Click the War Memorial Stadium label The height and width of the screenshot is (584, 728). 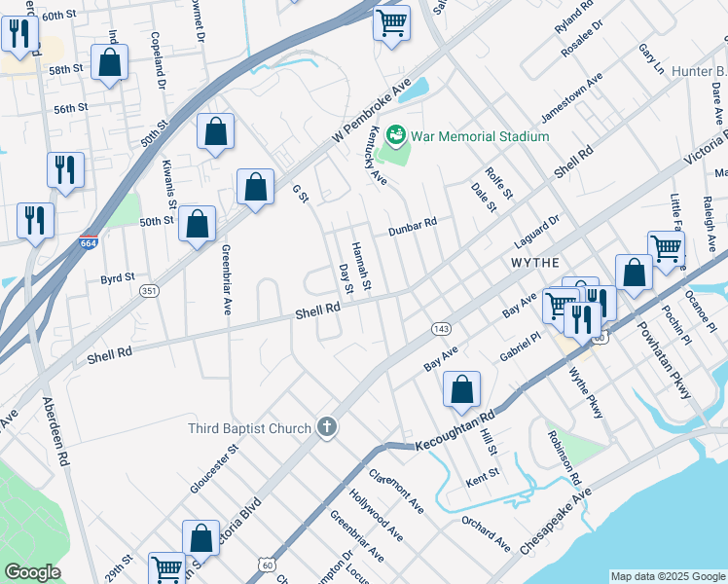tap(480, 136)
